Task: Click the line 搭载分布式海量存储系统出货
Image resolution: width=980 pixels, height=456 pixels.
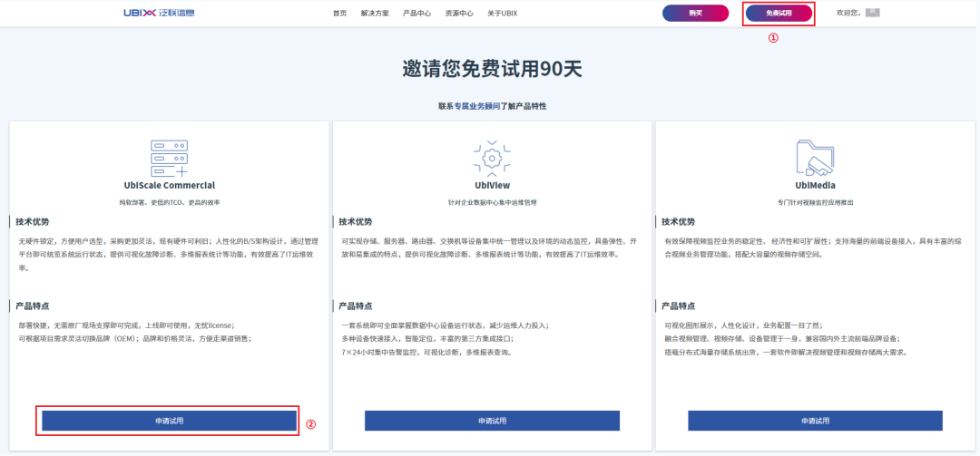Action: (x=786, y=353)
